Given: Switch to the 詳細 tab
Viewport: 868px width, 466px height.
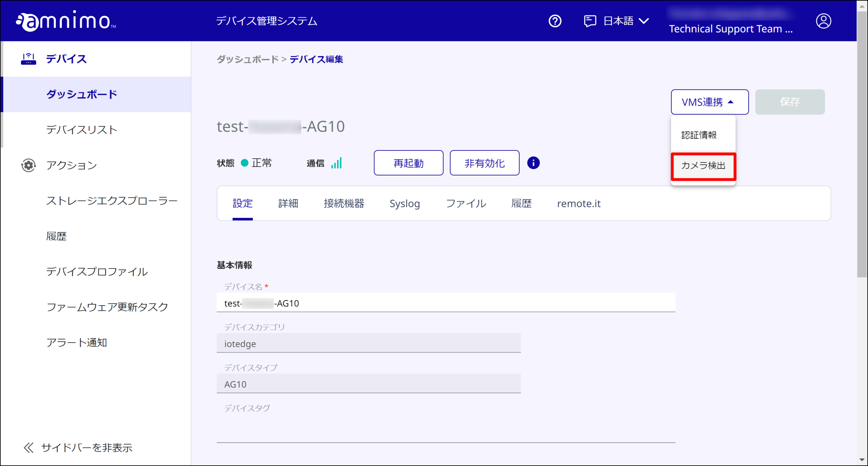Looking at the screenshot, I should pyautogui.click(x=288, y=203).
